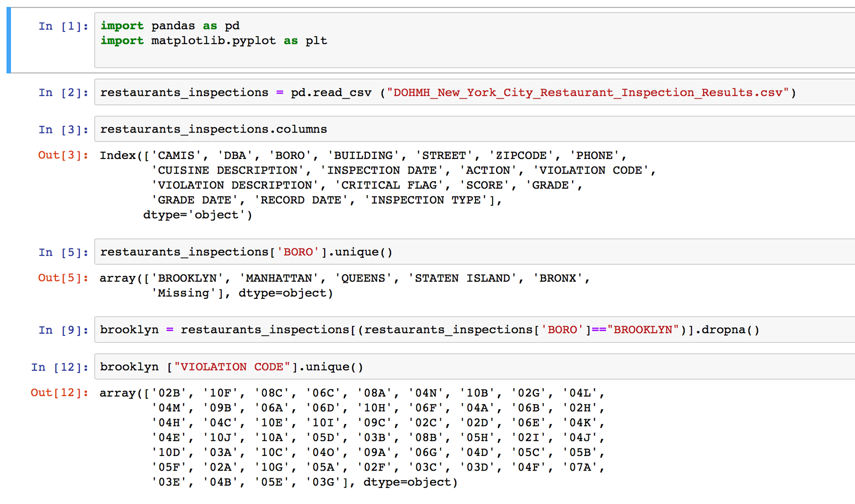Click the brooklyn dropna() code cell In [9]
This screenshot has width=855, height=504.
475,329
